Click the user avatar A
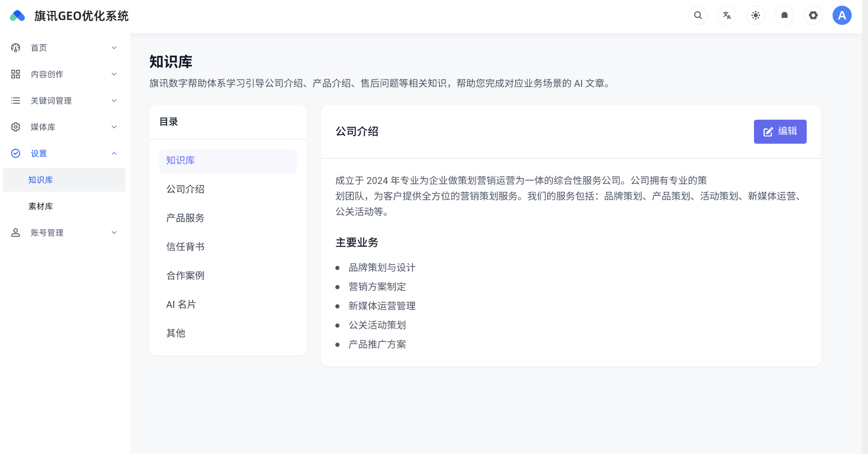 pyautogui.click(x=842, y=16)
